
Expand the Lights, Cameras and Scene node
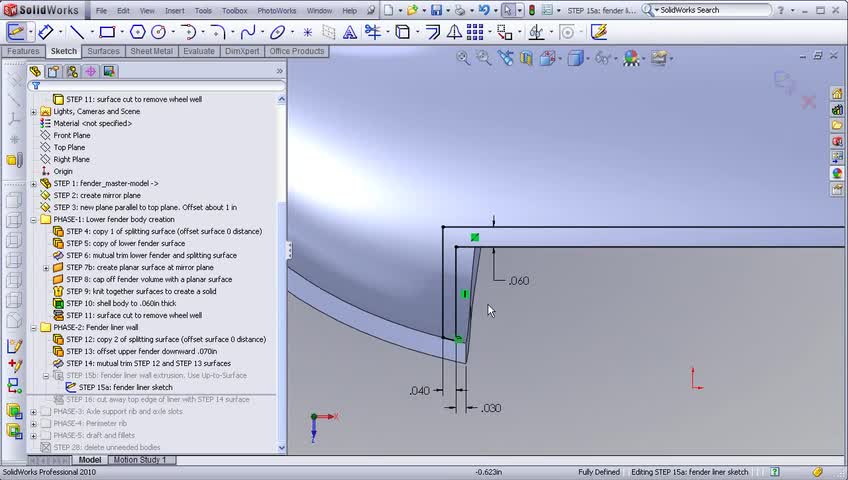[x=33, y=111]
